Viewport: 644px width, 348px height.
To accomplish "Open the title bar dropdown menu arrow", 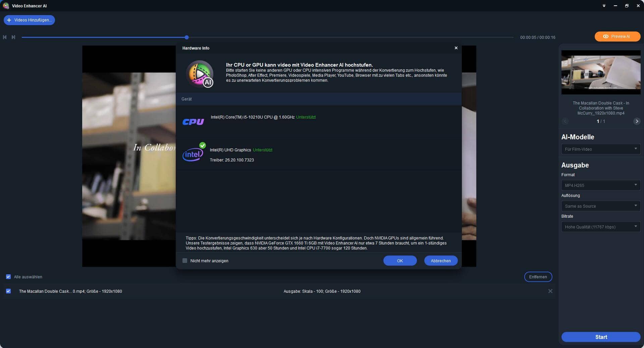I will click(604, 6).
